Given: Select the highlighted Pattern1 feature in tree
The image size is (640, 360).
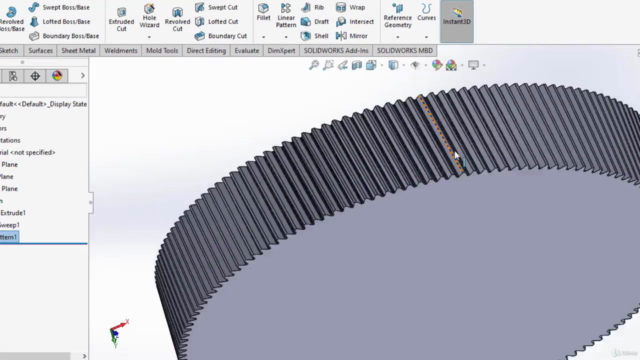Looking at the screenshot, I should point(9,237).
